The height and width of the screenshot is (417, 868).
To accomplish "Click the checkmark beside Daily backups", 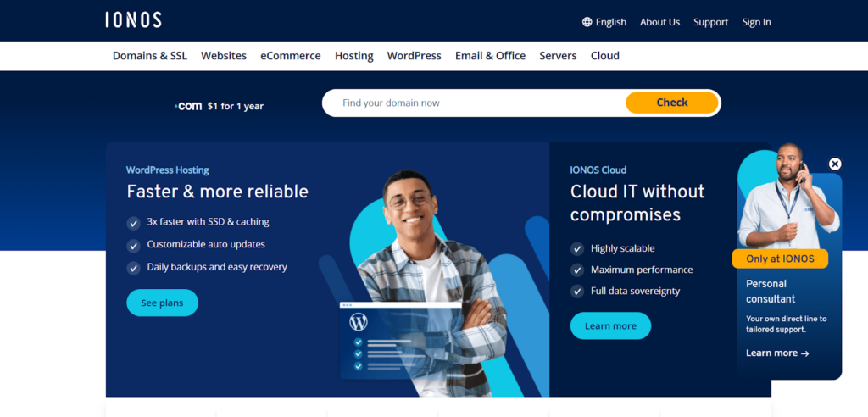I will [133, 269].
